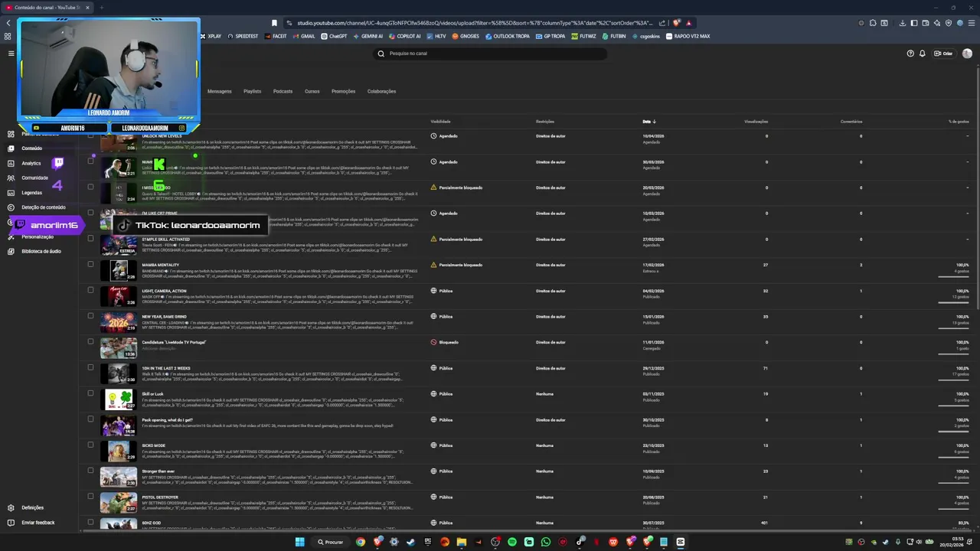Tick checkbox for NEW YEAR, SAME GRIND video
The width and height of the screenshot is (980, 551).
(90, 316)
